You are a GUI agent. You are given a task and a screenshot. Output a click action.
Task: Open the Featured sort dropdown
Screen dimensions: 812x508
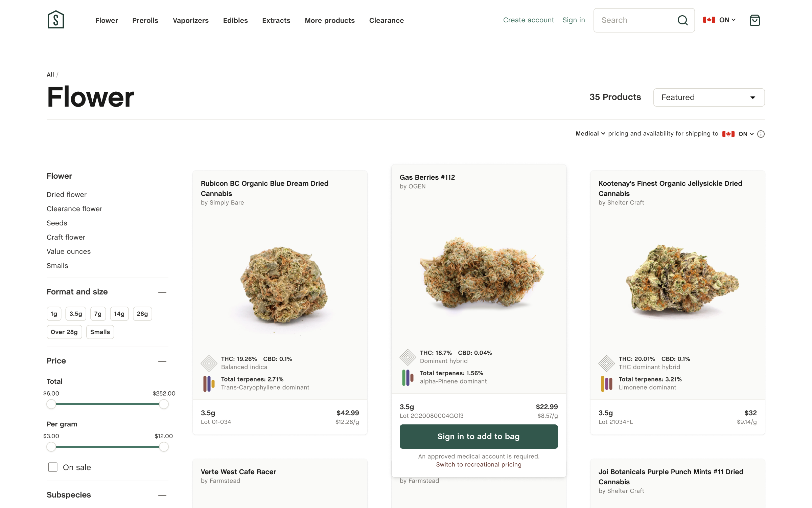click(x=709, y=97)
